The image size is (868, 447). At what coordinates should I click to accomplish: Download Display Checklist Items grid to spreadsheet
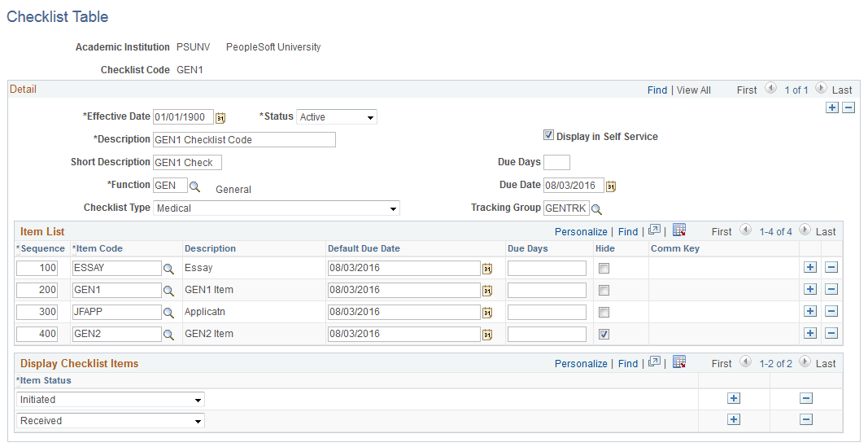[679, 362]
